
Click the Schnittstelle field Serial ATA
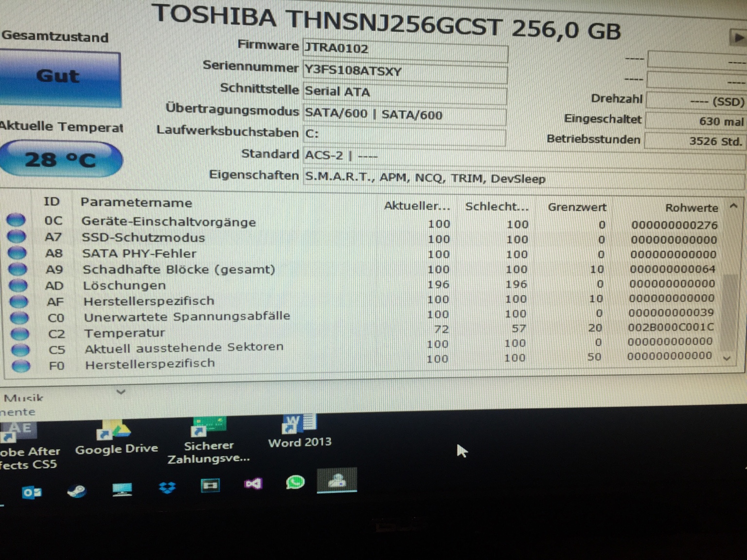tap(405, 93)
